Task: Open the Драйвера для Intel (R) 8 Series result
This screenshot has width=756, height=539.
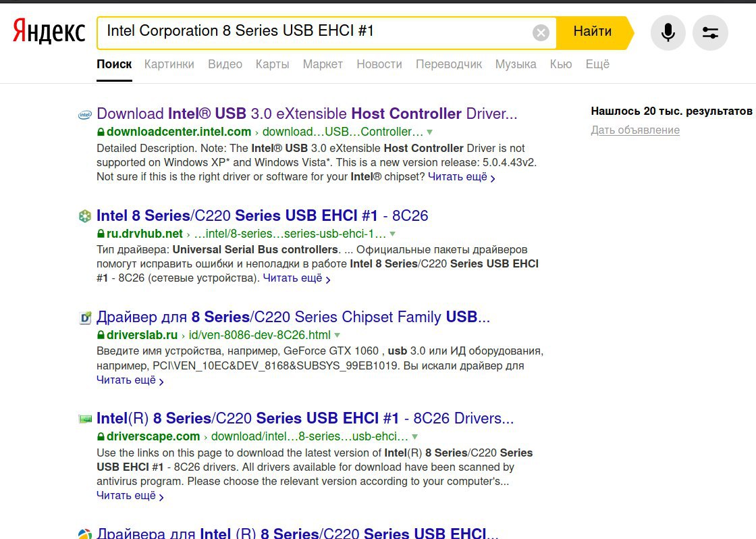Action: pos(297,533)
